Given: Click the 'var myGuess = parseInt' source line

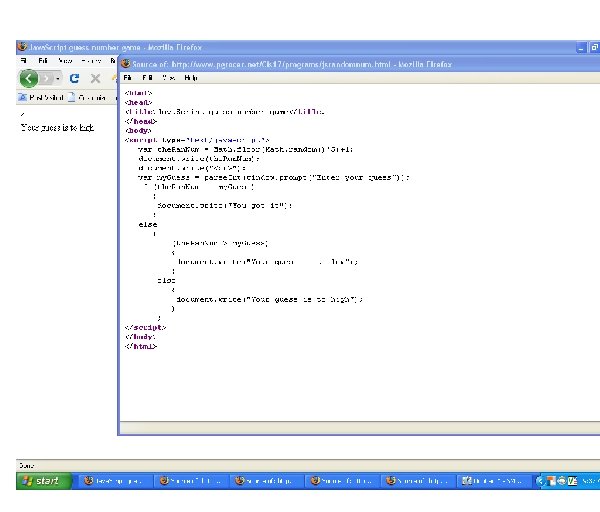Looking at the screenshot, I should (x=274, y=177).
